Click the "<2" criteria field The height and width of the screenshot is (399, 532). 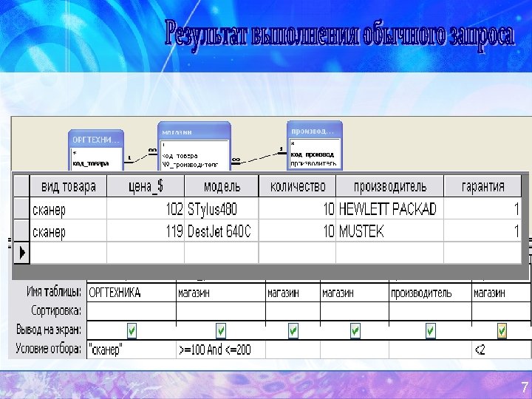click(502, 349)
